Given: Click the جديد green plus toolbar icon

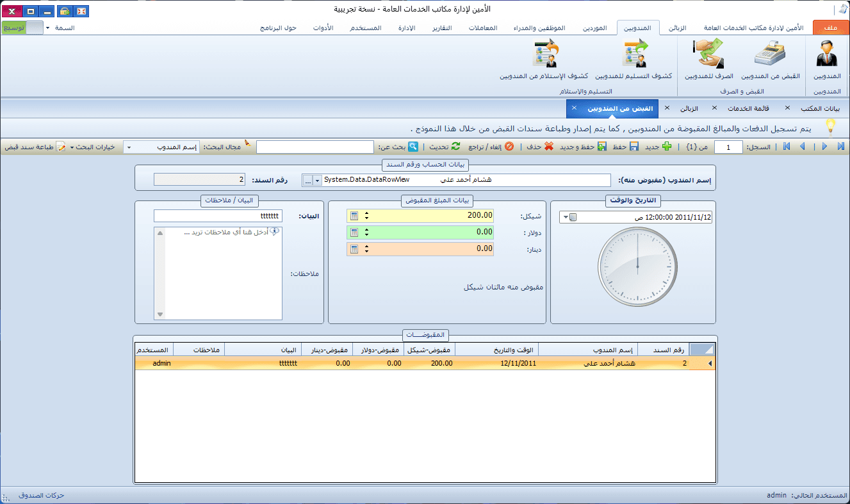Looking at the screenshot, I should (x=667, y=147).
